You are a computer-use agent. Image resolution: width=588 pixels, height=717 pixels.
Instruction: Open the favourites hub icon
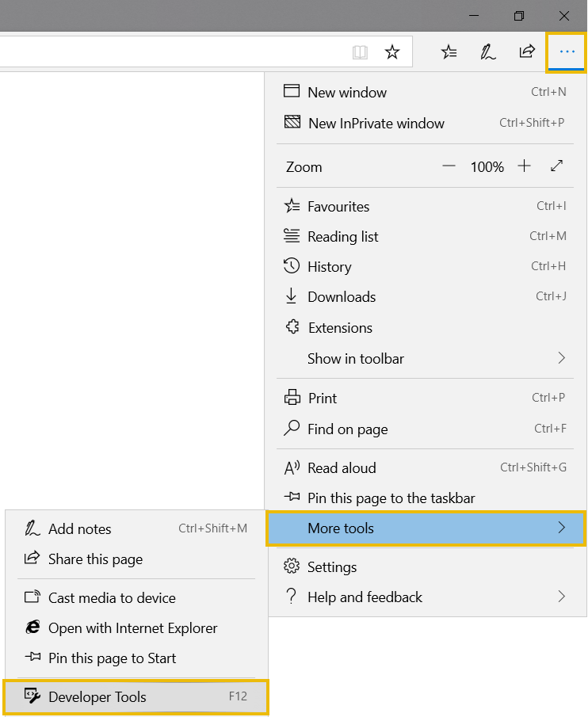[x=449, y=52]
